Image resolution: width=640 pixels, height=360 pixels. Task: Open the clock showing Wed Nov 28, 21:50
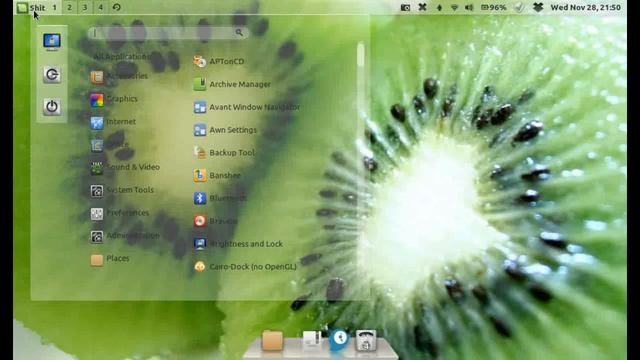(x=586, y=7)
